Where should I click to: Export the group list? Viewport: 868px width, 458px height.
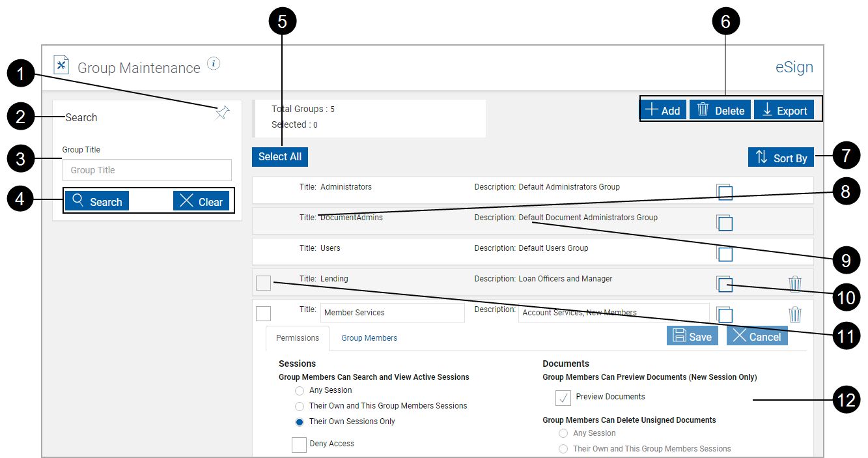tap(785, 110)
